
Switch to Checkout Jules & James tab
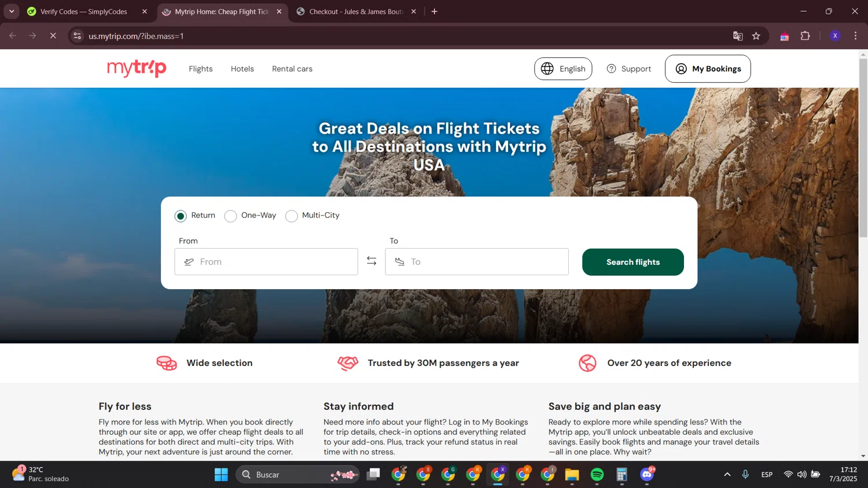click(355, 12)
